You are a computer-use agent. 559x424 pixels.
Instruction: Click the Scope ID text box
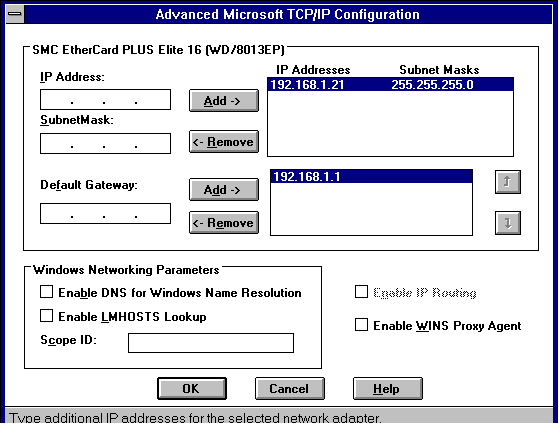pyautogui.click(x=211, y=343)
